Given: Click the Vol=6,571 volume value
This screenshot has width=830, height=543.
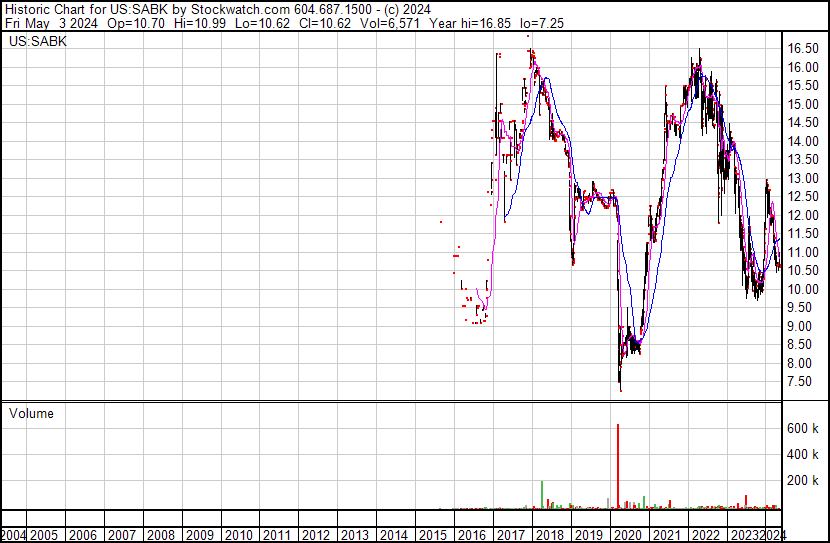Looking at the screenshot, I should click(x=390, y=23).
